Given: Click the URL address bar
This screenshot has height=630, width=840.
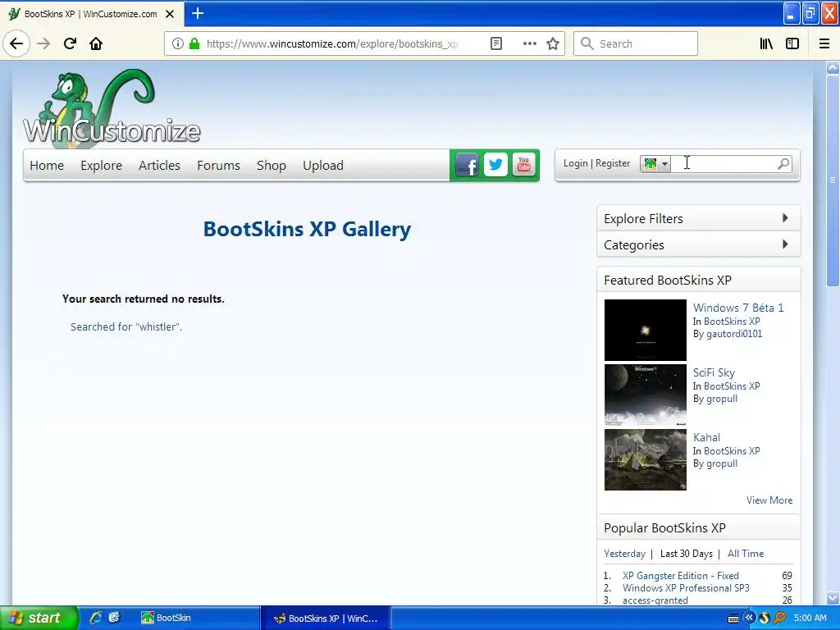Looking at the screenshot, I should click(x=332, y=43).
